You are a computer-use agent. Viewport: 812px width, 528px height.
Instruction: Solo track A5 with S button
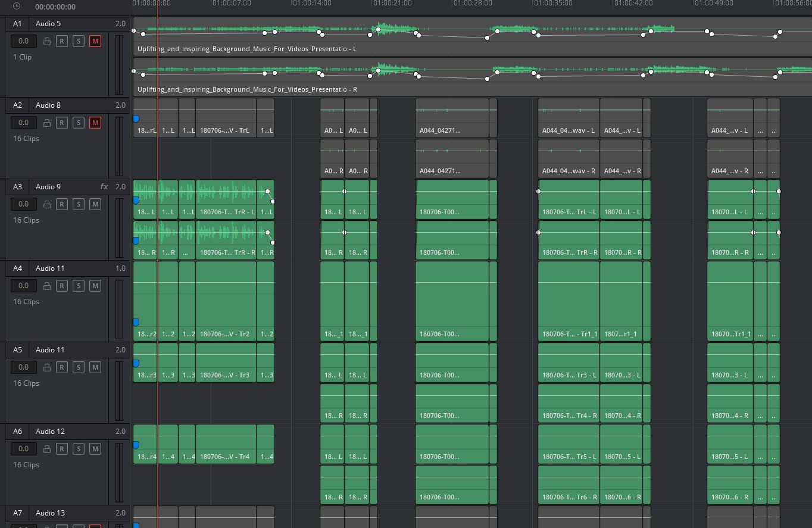(x=78, y=367)
